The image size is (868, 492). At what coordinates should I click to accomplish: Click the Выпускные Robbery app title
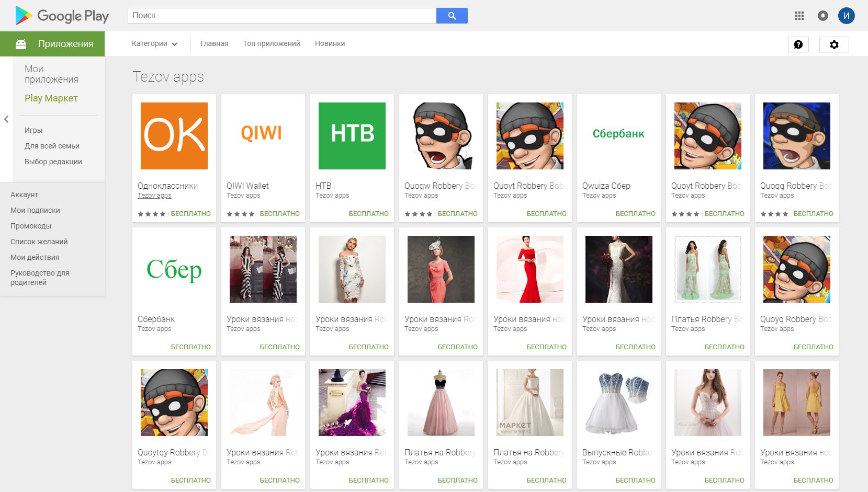pos(618,452)
